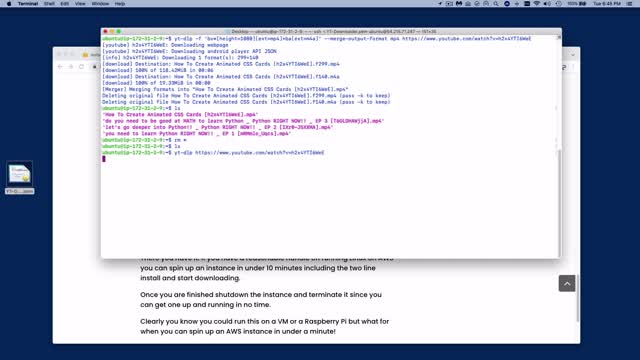Click the Terminal window title bar
Screen dimensions: 640x360
(x=331, y=31)
